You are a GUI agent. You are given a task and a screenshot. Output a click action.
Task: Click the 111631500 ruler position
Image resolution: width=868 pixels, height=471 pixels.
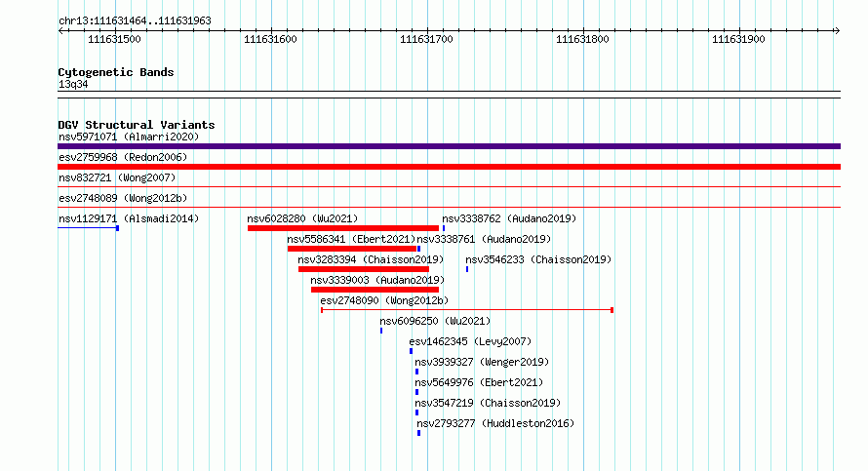coord(114,39)
